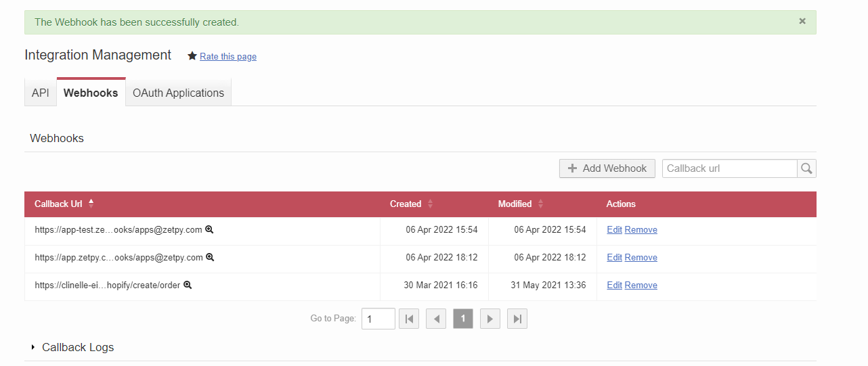This screenshot has height=366, width=868.
Task: Edit the app-test.ze webhook
Action: (614, 230)
